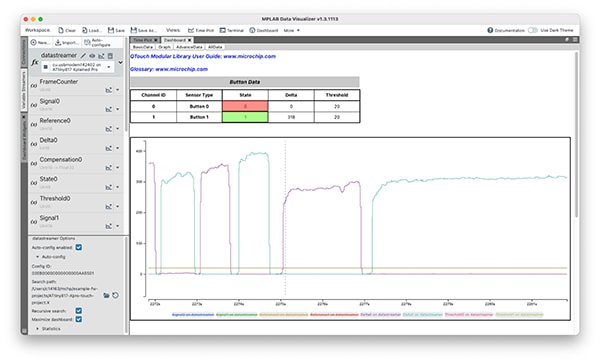Switch to the Time Plot tab

tap(143, 40)
